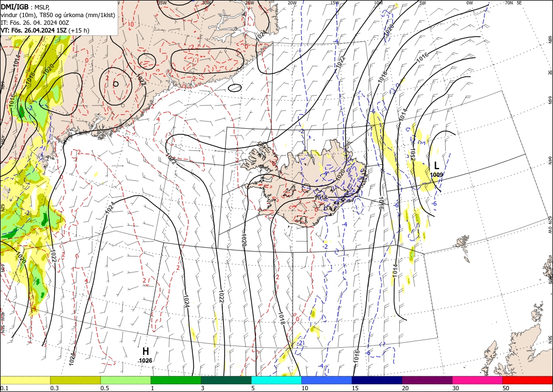Click the "1012" isobar label near the low

tap(413, 155)
